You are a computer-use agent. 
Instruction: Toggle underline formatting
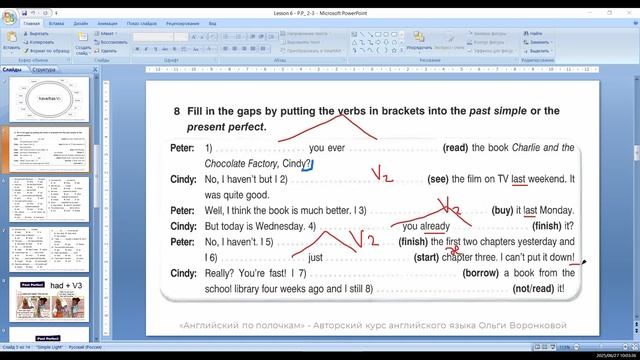[155, 49]
